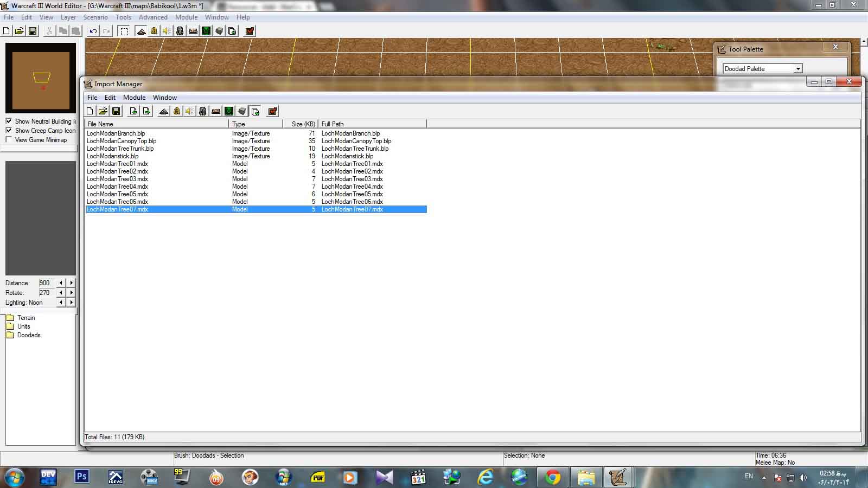Open Module menu in Import Manager

(134, 98)
